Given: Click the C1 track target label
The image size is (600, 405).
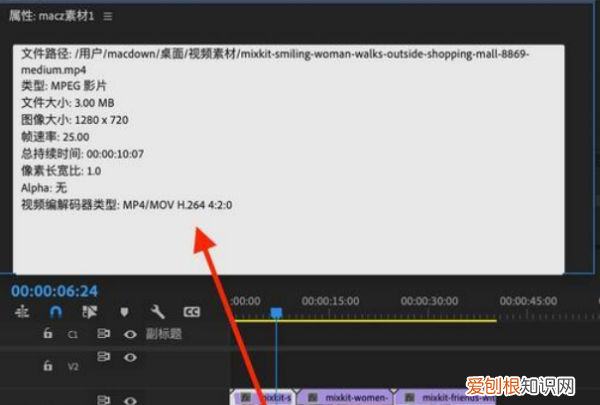Looking at the screenshot, I should pyautogui.click(x=73, y=335).
